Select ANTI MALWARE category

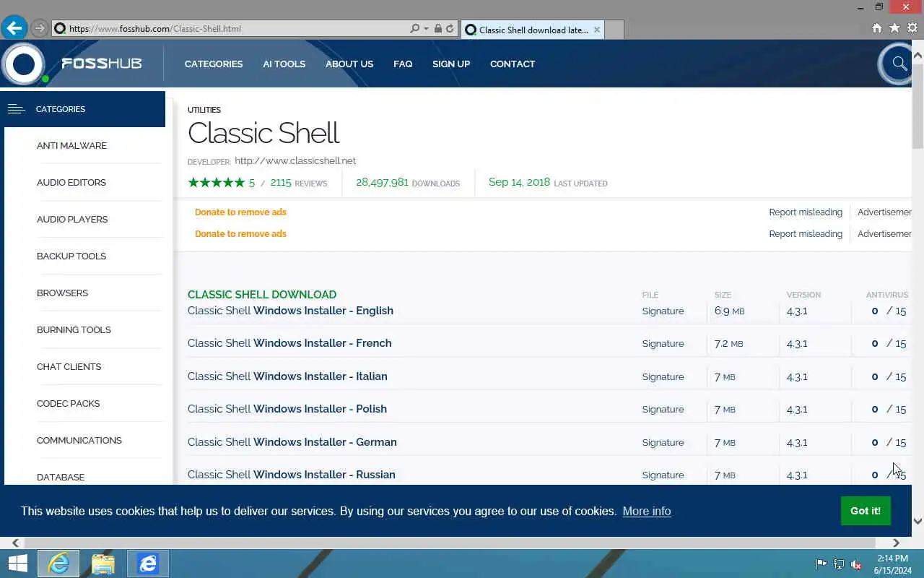(x=71, y=146)
